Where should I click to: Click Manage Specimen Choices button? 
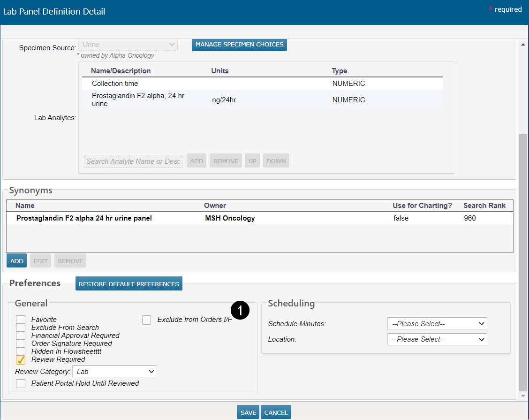click(x=239, y=45)
